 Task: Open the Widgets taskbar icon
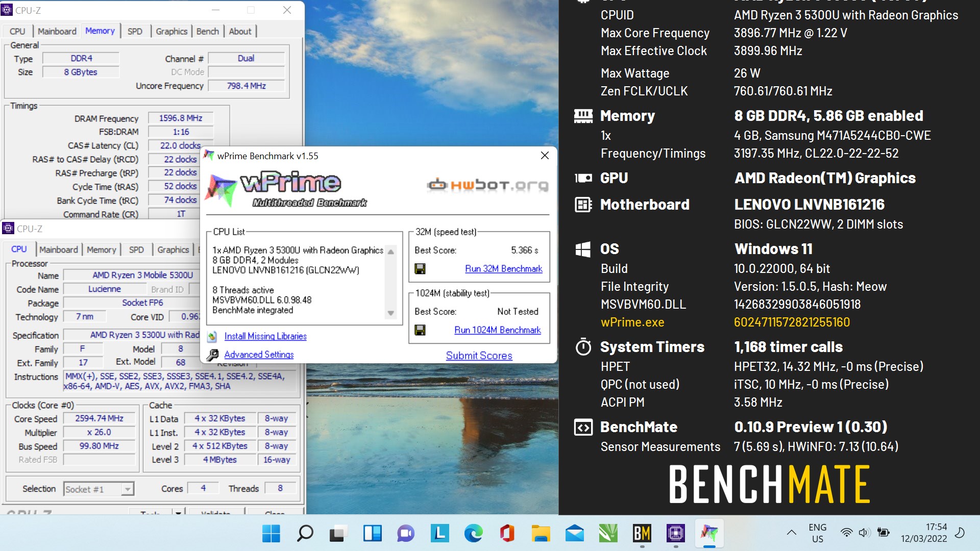tap(372, 534)
